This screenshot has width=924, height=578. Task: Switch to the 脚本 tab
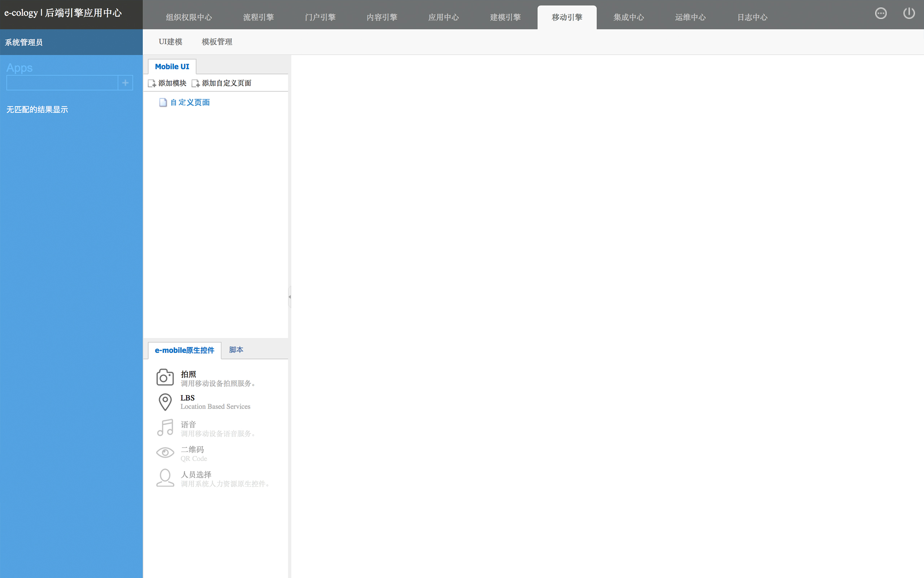236,350
